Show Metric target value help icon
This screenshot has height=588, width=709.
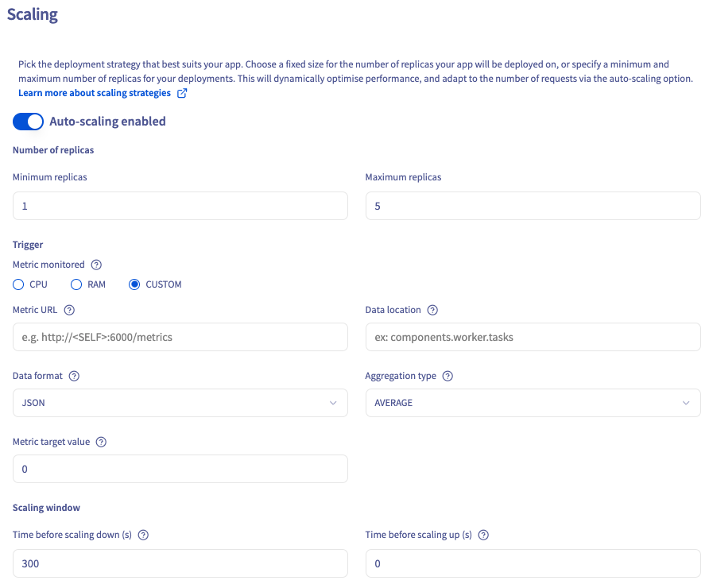click(101, 442)
